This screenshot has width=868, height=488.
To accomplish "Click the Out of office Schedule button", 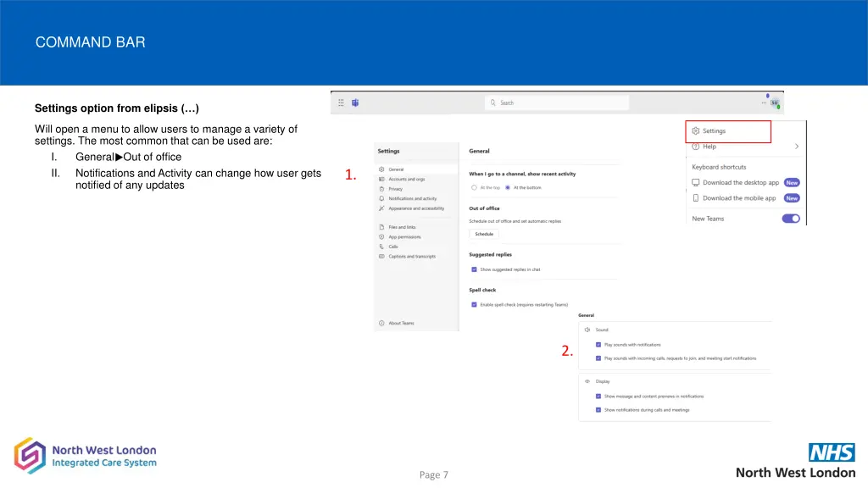I will [x=484, y=234].
